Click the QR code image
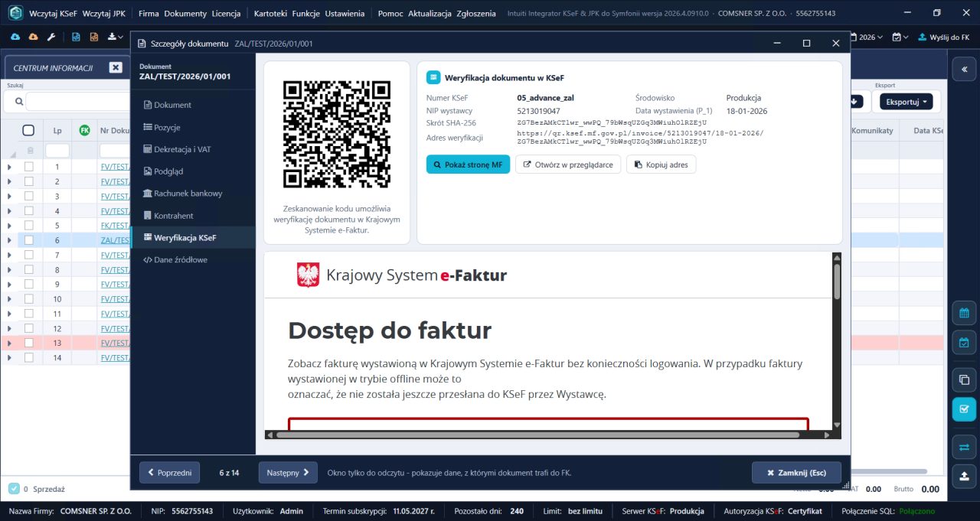This screenshot has width=980, height=521. (337, 134)
